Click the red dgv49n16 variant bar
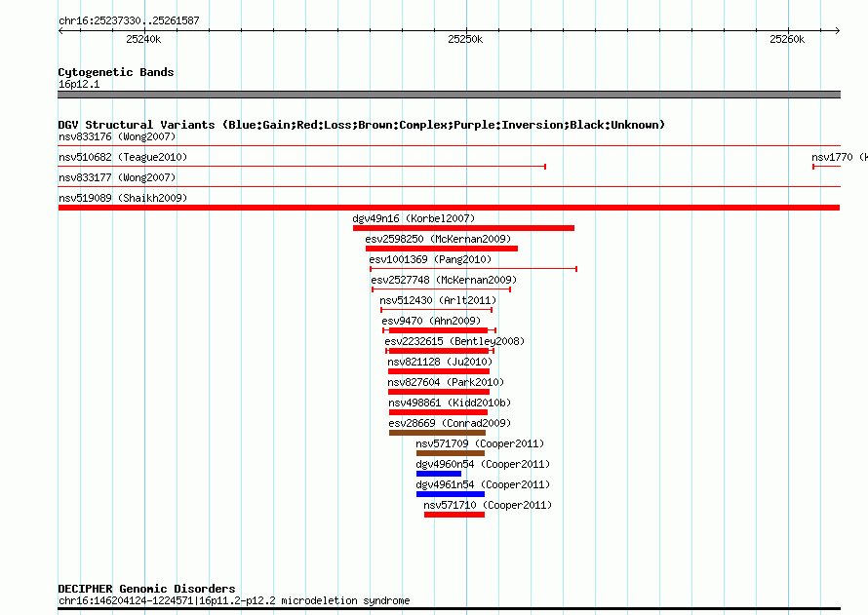 tap(463, 228)
